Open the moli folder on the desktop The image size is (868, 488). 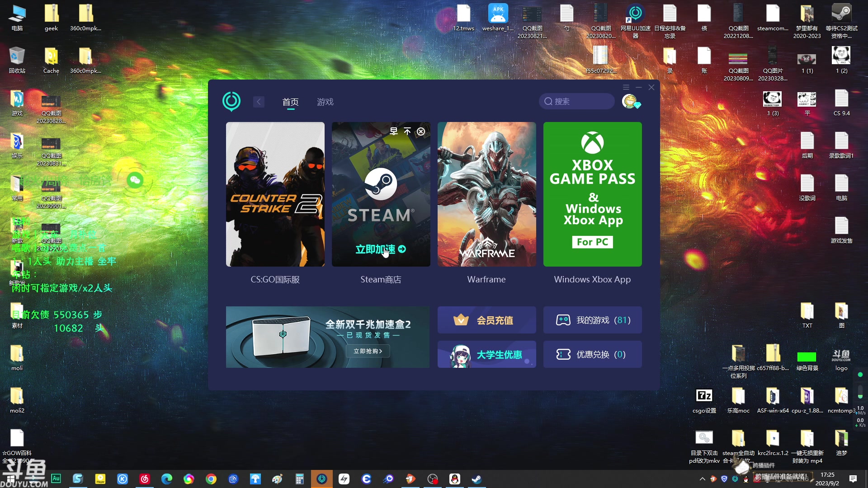pyautogui.click(x=17, y=357)
